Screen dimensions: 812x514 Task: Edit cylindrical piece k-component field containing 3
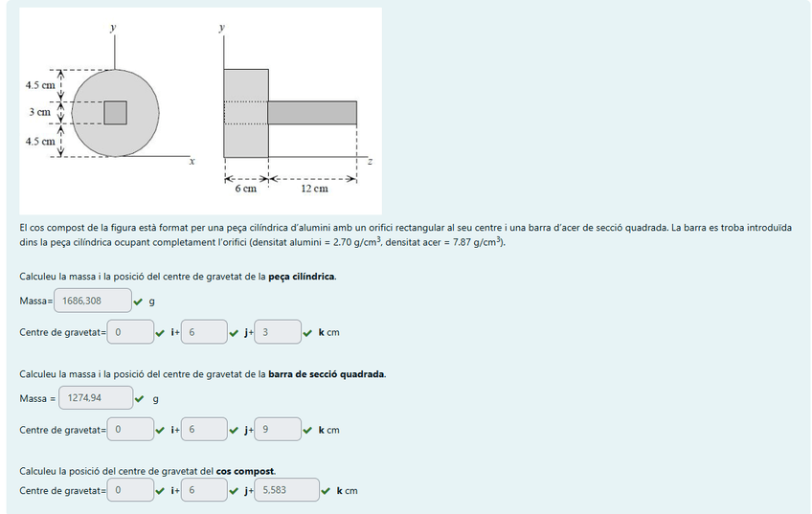(x=277, y=333)
